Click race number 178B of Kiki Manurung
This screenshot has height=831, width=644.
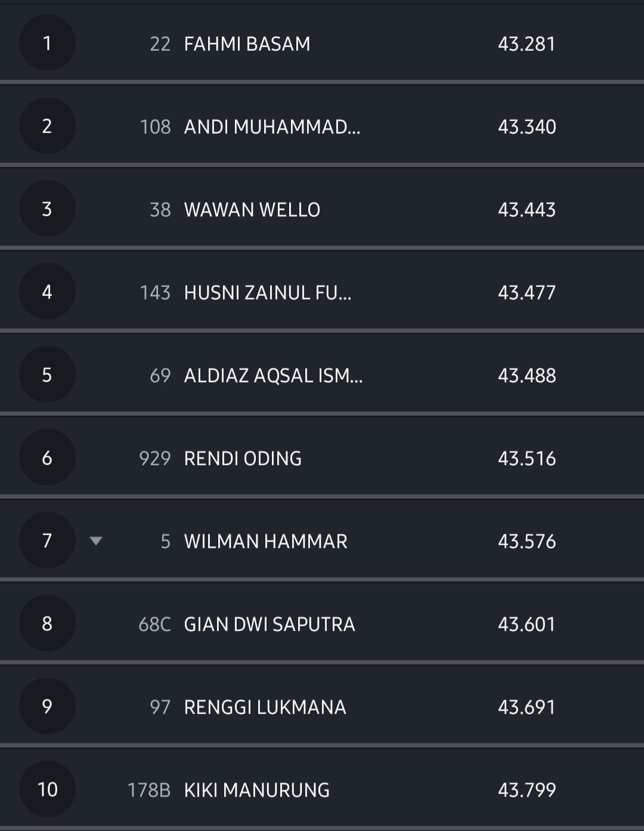(149, 790)
